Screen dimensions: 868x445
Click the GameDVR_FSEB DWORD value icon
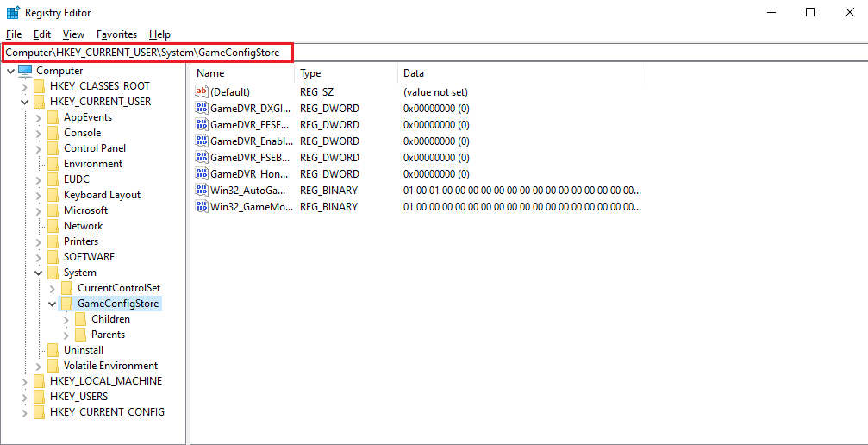click(202, 157)
